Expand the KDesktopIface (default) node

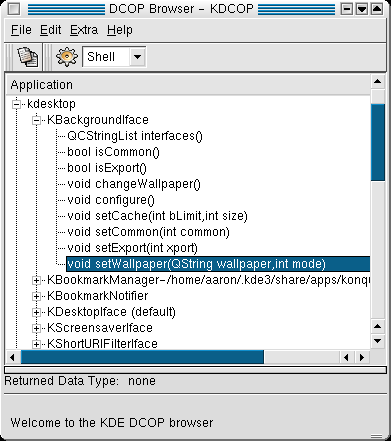pos(36,312)
